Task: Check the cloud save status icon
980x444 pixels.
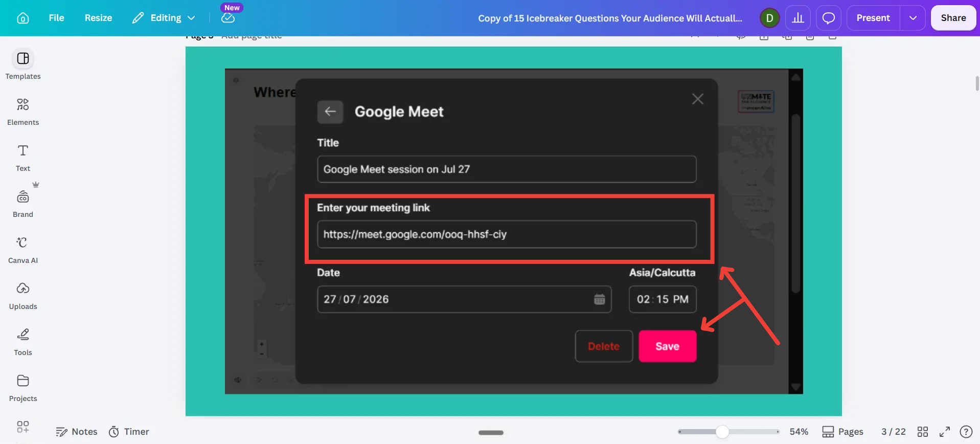Action: pos(228,18)
